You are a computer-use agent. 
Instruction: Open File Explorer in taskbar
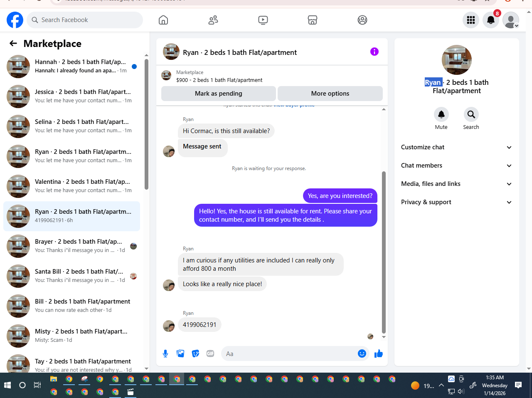click(54, 379)
